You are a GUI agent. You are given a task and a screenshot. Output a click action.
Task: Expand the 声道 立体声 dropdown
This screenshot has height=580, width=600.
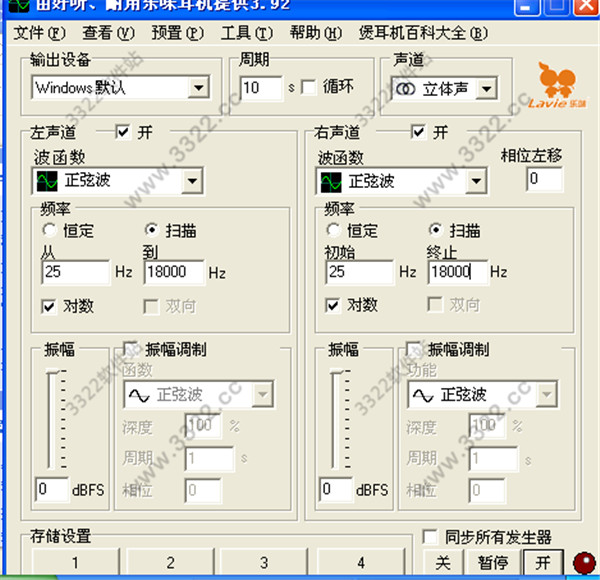pos(486,89)
